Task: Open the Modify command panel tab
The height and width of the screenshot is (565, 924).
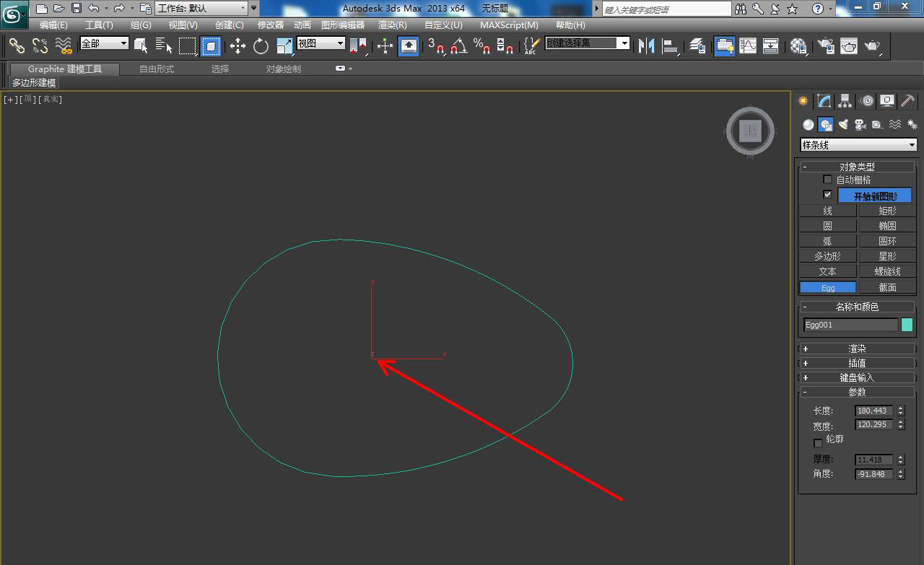Action: pyautogui.click(x=824, y=102)
